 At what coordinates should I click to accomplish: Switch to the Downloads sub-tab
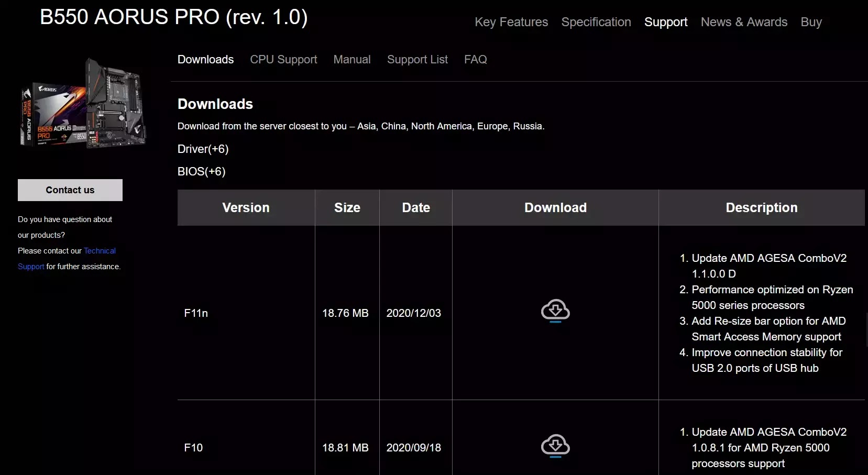[x=206, y=60]
